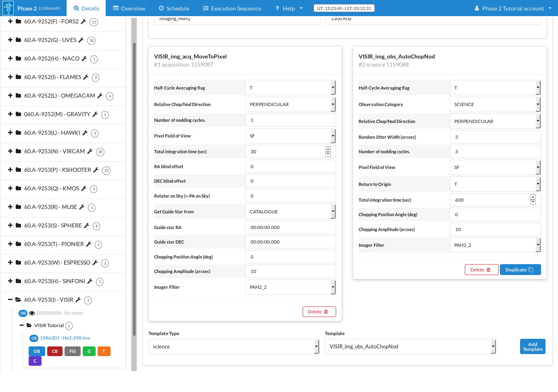Click the Chopping Amplitude field in science template
The image size is (558, 392).
pyautogui.click(x=495, y=229)
